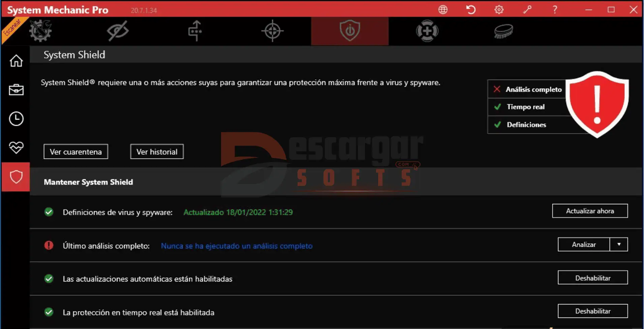Click the globe language icon

click(x=443, y=9)
